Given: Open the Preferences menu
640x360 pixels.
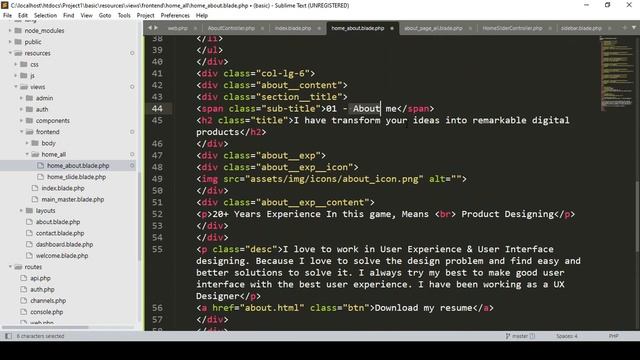Looking at the screenshot, I should (175, 16).
